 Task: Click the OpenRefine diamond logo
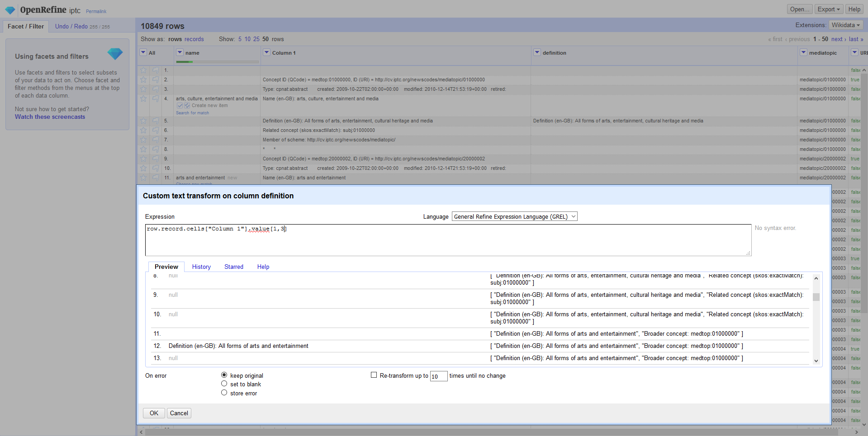(10, 10)
